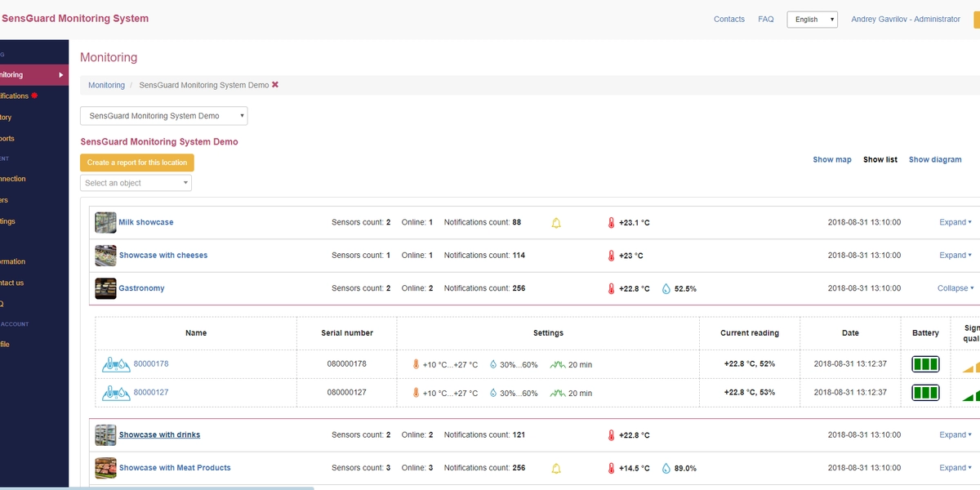Click thermometer icon beside +23.1 °C

[x=611, y=223]
